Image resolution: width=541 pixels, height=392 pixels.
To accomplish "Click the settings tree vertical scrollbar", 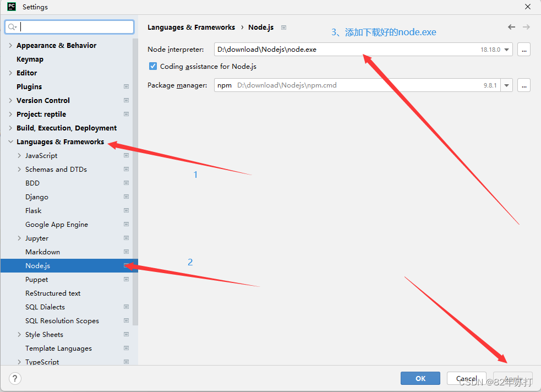I will point(135,182).
